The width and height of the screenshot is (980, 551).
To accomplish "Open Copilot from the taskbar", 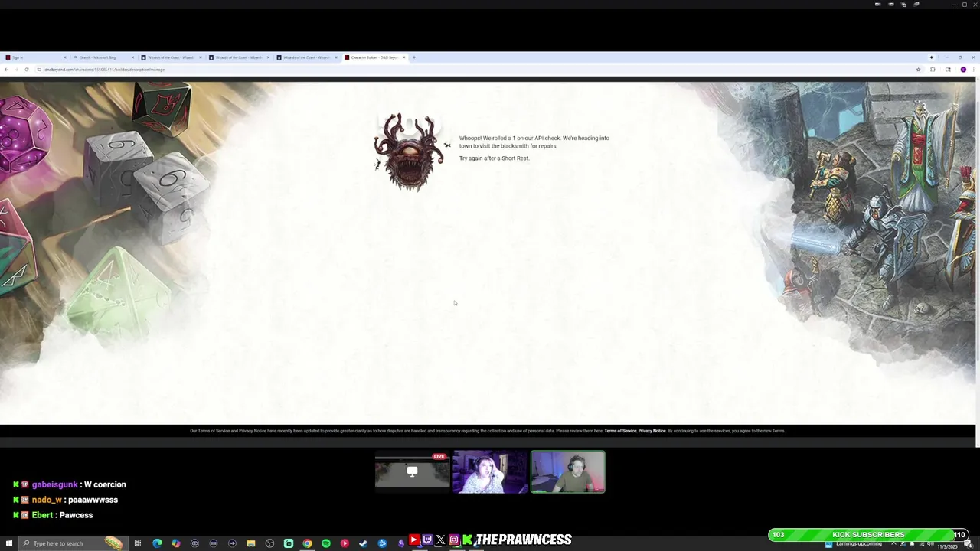I will click(175, 543).
